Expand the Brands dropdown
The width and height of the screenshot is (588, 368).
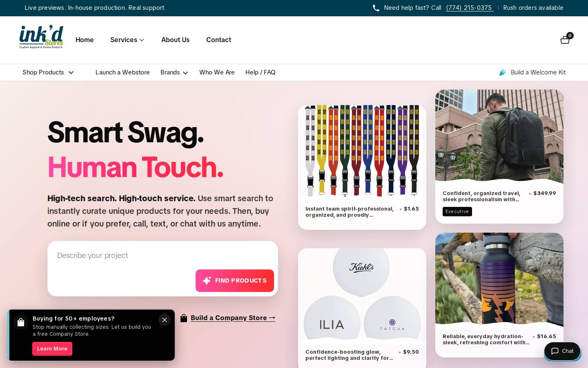click(174, 72)
